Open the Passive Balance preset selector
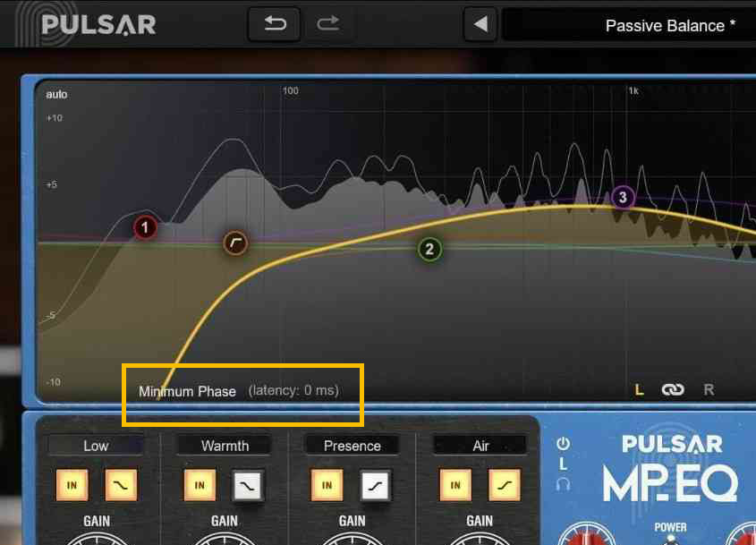The height and width of the screenshot is (545, 756). tap(670, 25)
